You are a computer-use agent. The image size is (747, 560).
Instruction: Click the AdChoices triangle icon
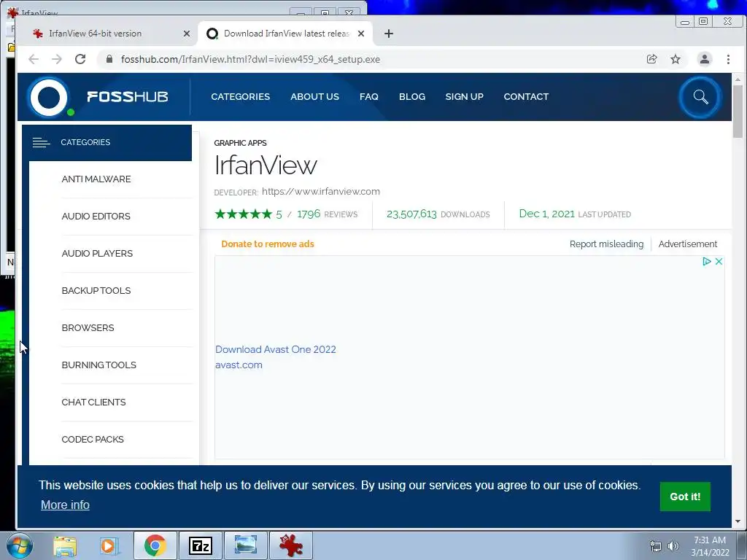706,262
